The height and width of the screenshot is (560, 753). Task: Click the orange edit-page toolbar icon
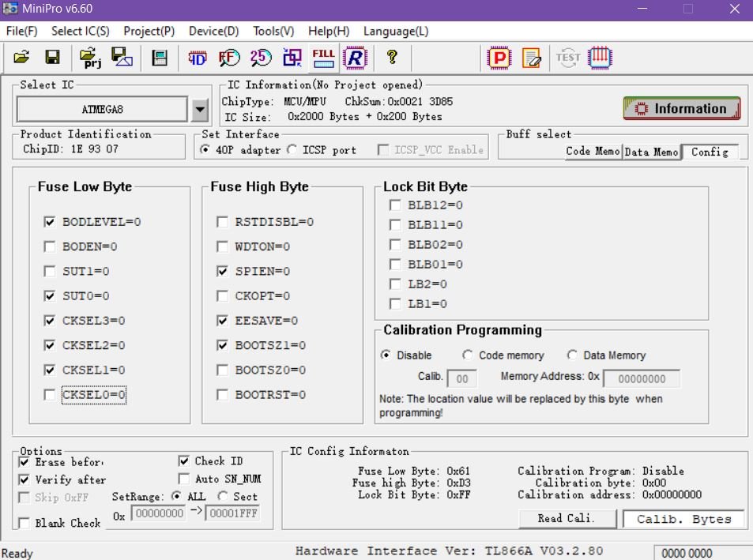coord(531,58)
